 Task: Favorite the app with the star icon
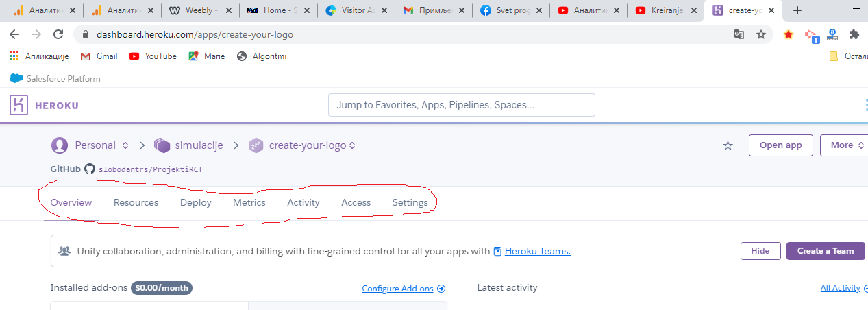click(728, 145)
